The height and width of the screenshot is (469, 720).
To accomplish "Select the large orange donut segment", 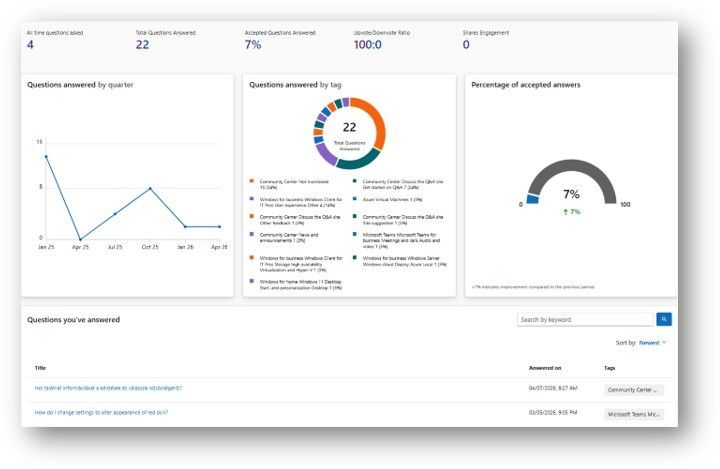I will pyautogui.click(x=377, y=124).
